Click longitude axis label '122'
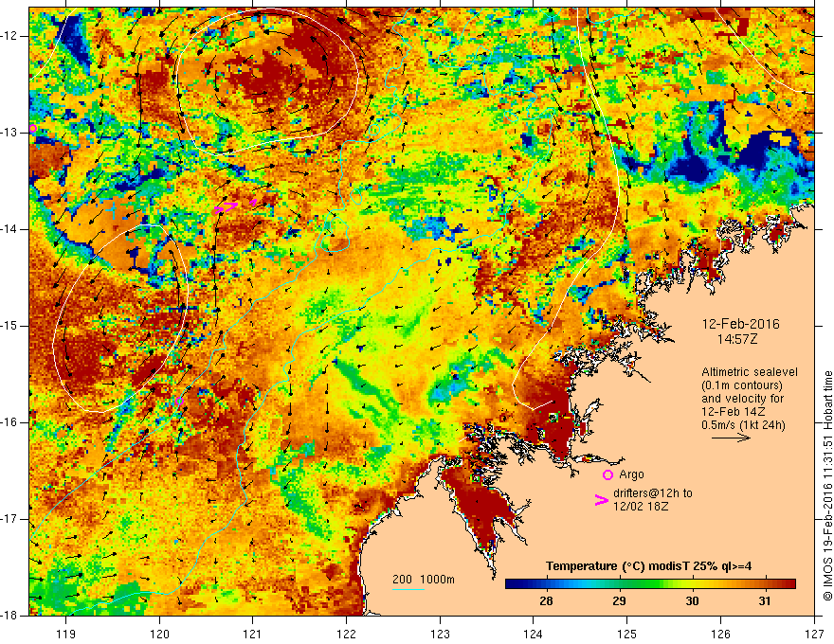Screen dimensions: 834x644 click(346, 634)
